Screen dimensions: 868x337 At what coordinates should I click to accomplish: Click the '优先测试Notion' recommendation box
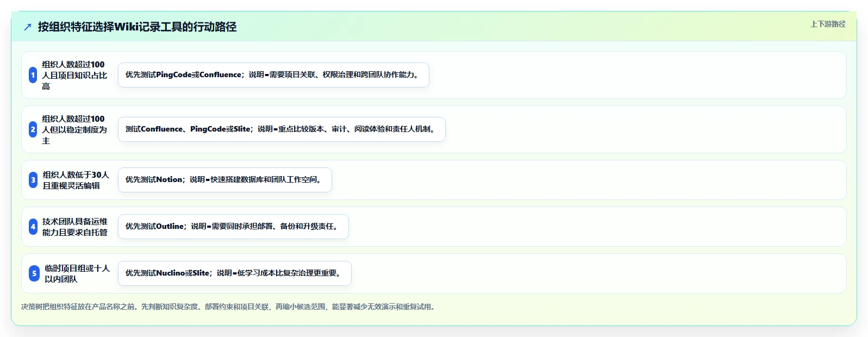tap(225, 180)
